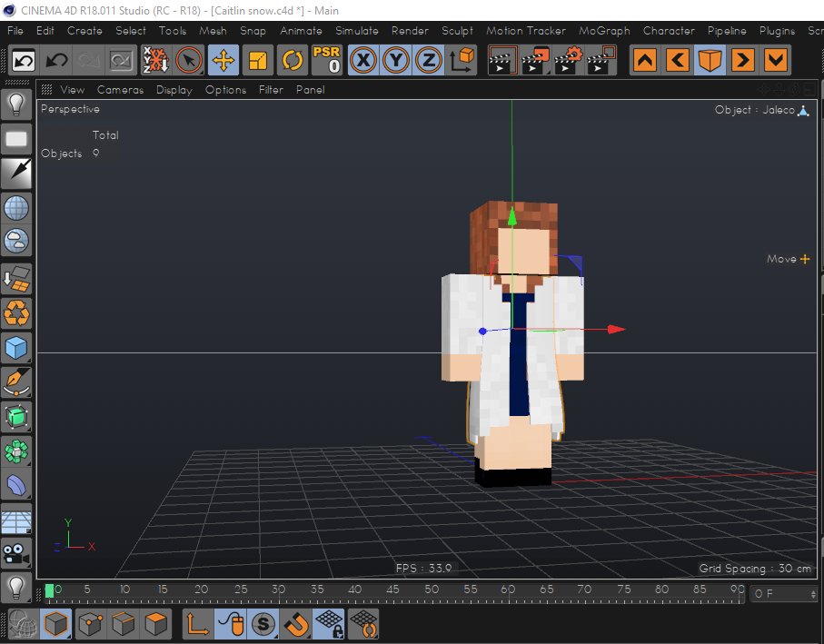Open the viewport Cameras menu
The image size is (824, 644).
tap(120, 90)
